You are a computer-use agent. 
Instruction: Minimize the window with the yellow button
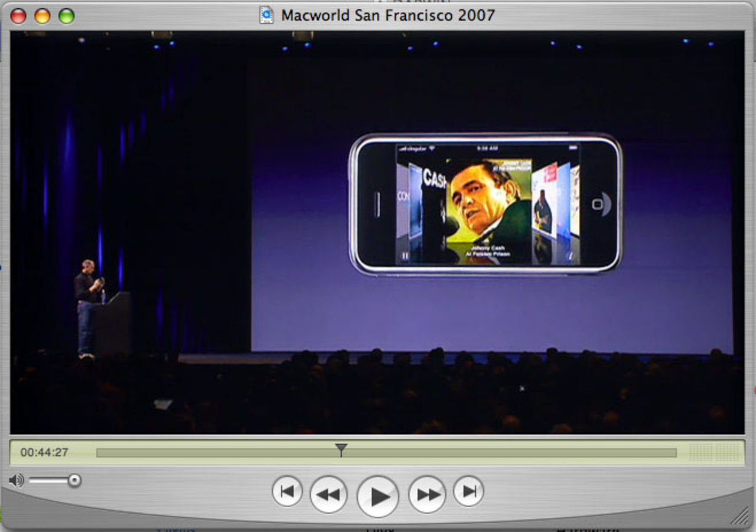pos(43,16)
